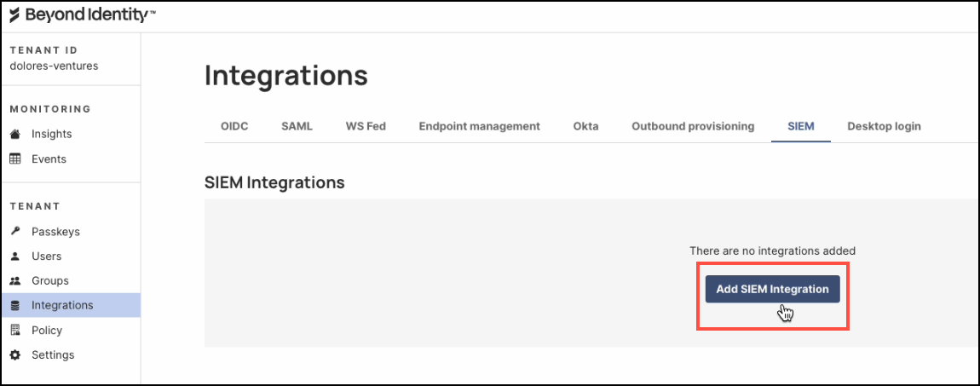Screen dimensions: 980x386
Task: Click the Settings gear icon
Action: [15, 355]
